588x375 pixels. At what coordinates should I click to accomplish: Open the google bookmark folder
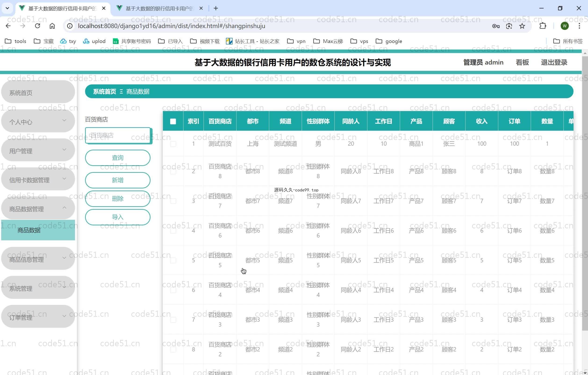389,41
